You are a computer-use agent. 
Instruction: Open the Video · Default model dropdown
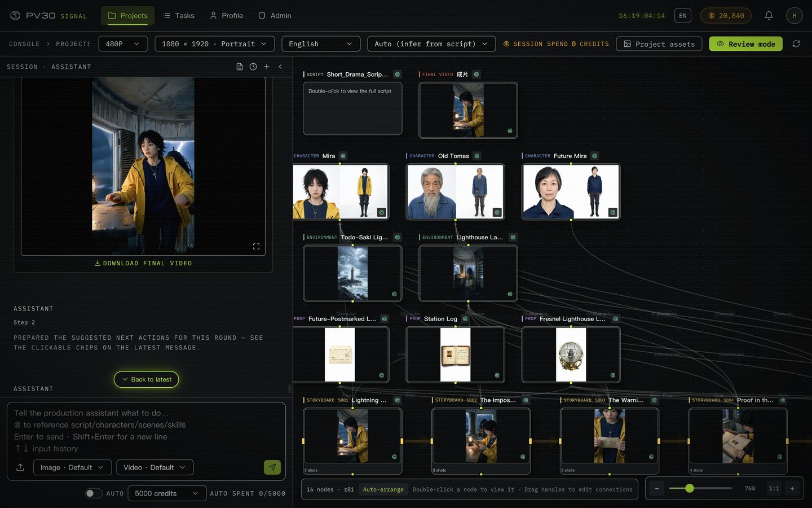tap(155, 467)
